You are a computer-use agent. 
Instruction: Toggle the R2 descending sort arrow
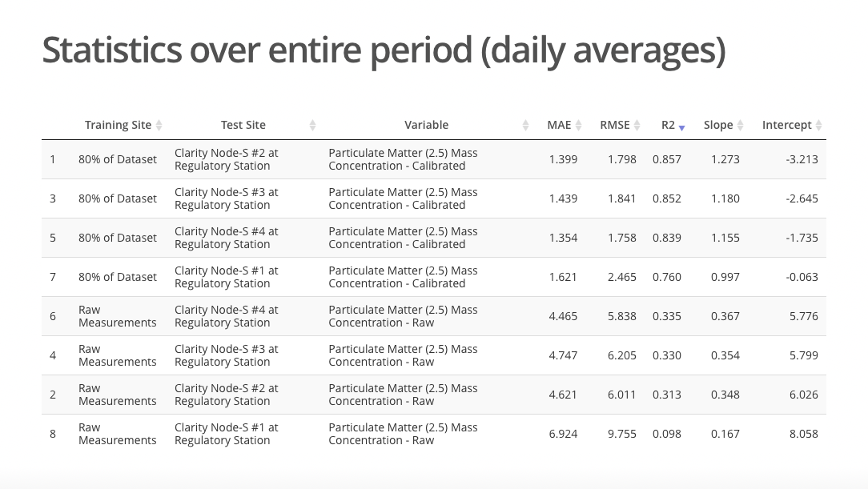681,126
